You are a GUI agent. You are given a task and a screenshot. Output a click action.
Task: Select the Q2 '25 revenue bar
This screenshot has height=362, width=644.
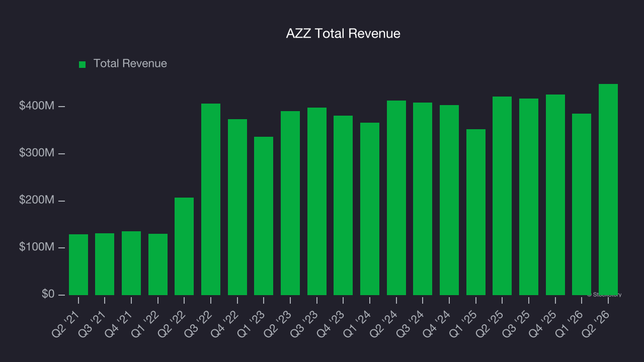click(x=502, y=196)
